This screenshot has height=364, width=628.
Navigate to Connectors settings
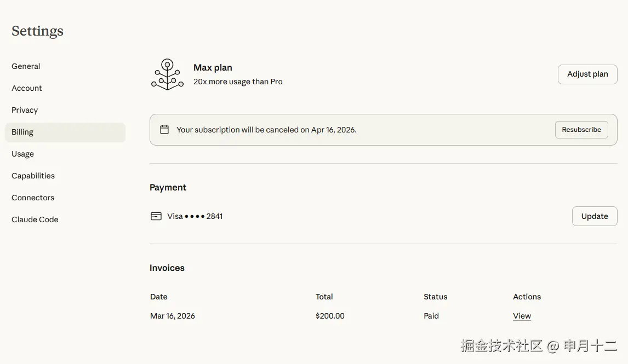pos(33,198)
